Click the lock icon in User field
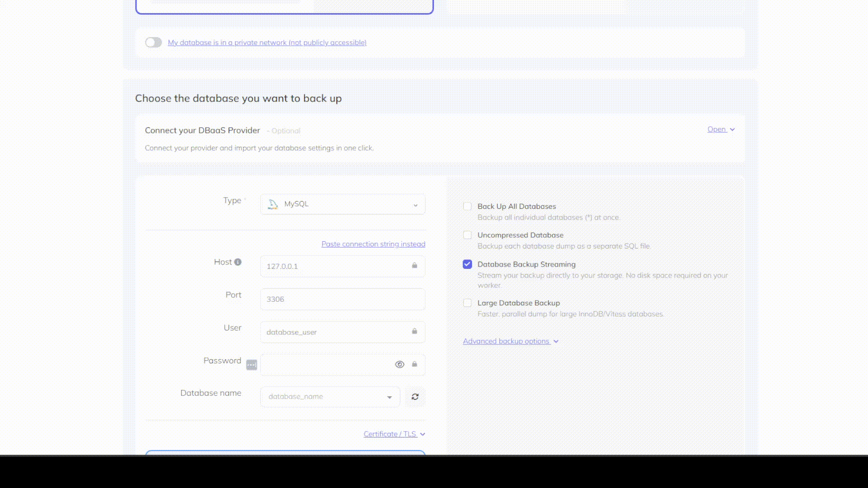This screenshot has height=488, width=868. point(414,332)
